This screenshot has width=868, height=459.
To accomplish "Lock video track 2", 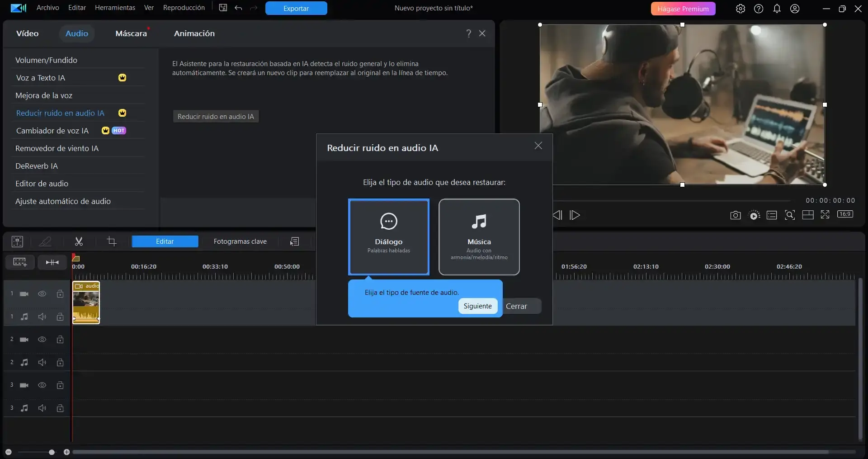I will tap(60, 340).
